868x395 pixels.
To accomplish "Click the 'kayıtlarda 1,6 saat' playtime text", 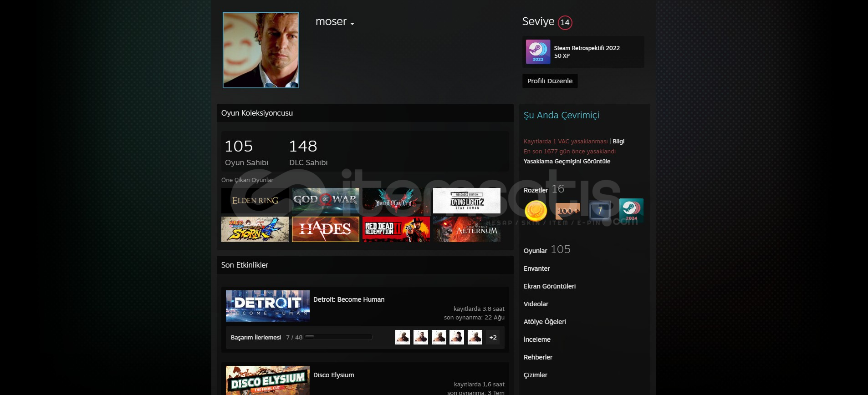I will (479, 384).
